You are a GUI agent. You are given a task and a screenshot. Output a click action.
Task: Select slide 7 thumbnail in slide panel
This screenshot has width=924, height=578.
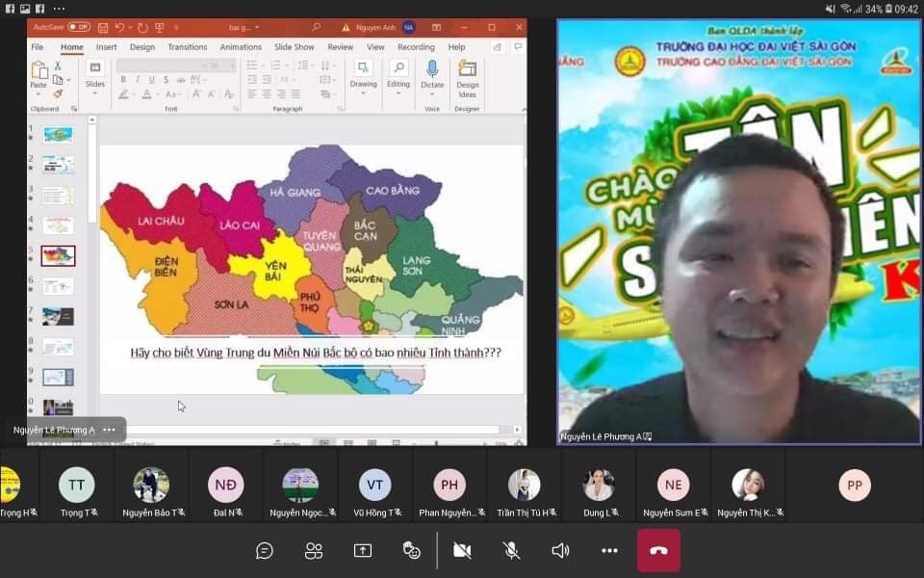coord(58,316)
